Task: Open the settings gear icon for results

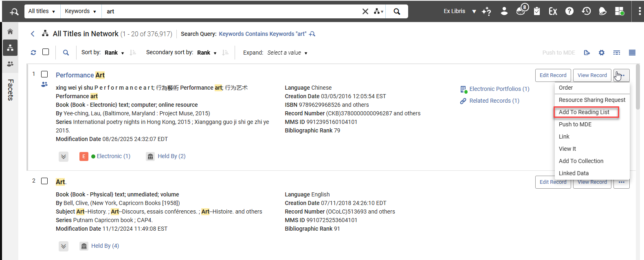Action: tap(602, 53)
